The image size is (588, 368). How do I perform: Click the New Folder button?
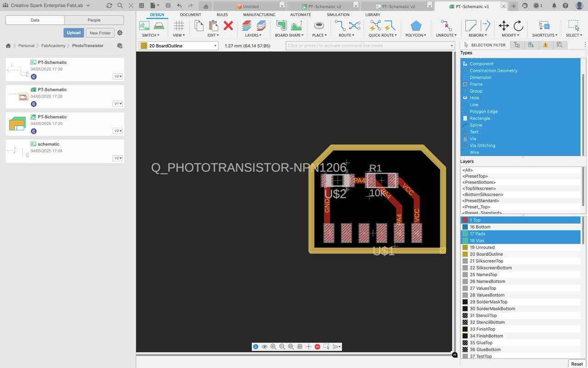point(100,33)
